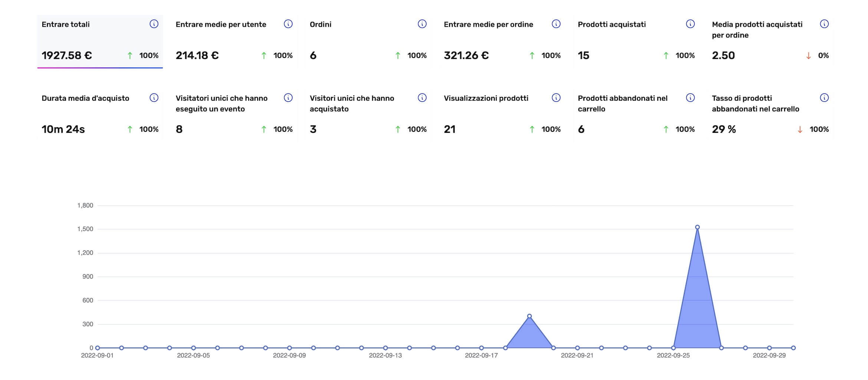The width and height of the screenshot is (868, 380).
Task: Open info for Media prodotti acquistati per ordine
Action: [x=824, y=24]
